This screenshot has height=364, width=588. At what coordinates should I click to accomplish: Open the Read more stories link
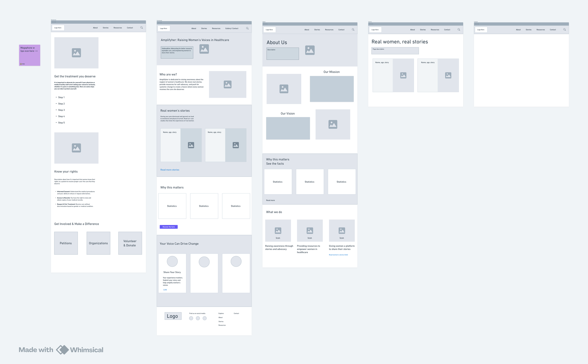point(170,170)
